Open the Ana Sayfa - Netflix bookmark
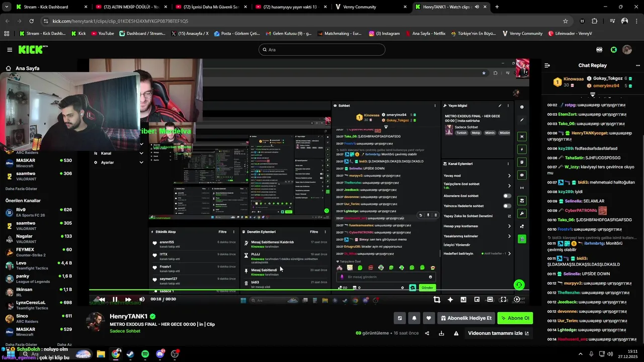Viewport: 644px width, 362px height. (x=425, y=34)
